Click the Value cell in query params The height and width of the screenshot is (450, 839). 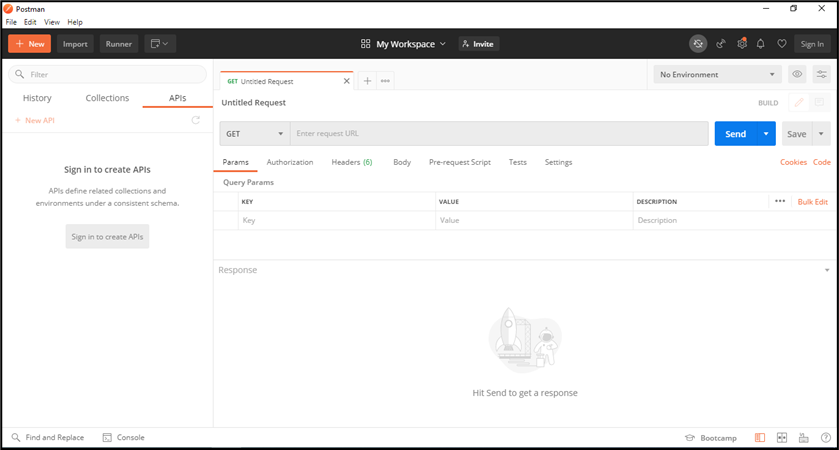[534, 220]
